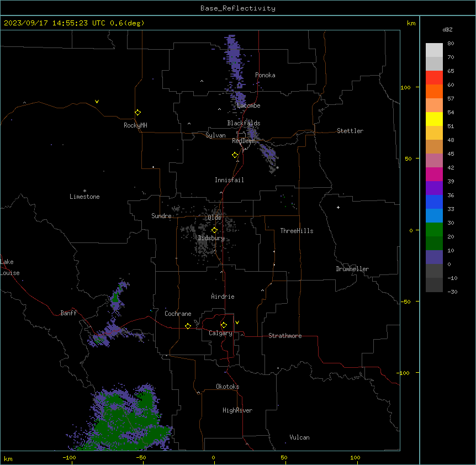Click the -30 value in the dBZ legend
Image resolution: width=476 pixels, height=465 pixels.
452,292
